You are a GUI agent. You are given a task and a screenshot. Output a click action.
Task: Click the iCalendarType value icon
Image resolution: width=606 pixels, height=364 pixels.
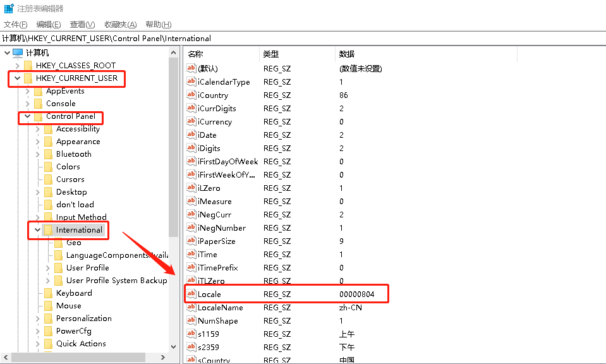click(191, 82)
